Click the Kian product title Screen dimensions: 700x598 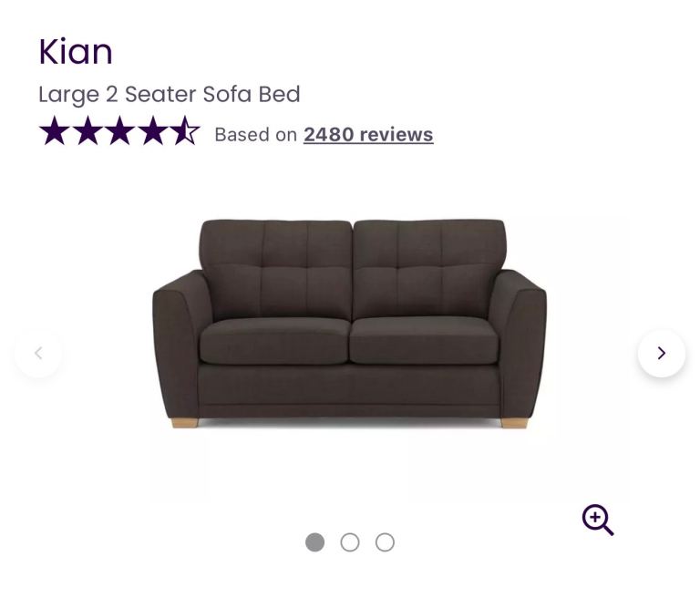point(76,52)
